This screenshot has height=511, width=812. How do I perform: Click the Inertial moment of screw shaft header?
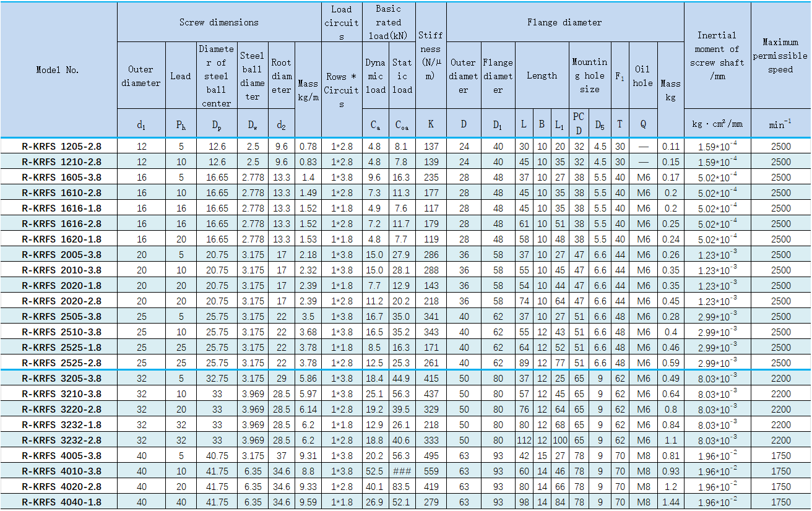click(717, 56)
